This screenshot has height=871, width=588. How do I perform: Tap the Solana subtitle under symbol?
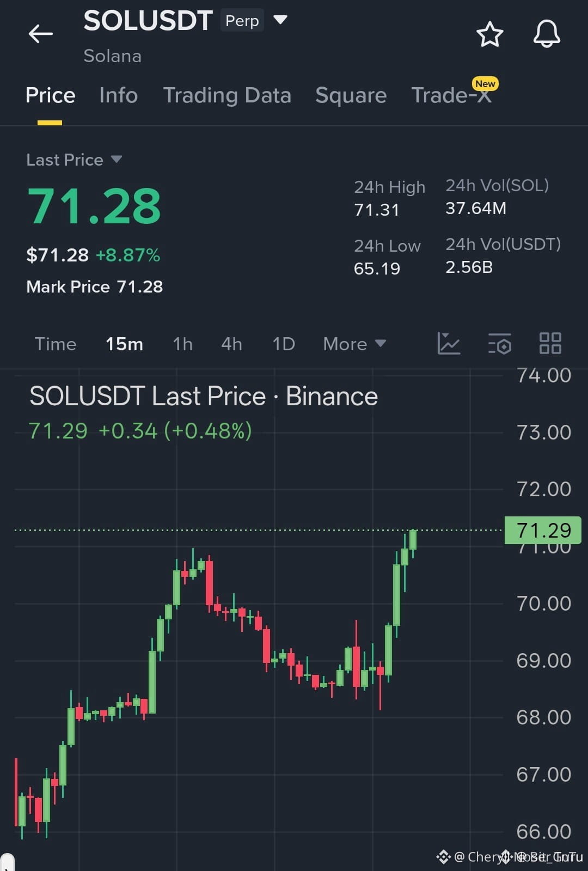113,56
